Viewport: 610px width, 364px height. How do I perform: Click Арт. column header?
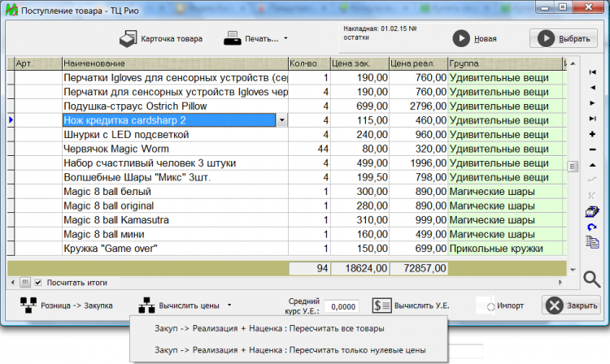[x=38, y=63]
